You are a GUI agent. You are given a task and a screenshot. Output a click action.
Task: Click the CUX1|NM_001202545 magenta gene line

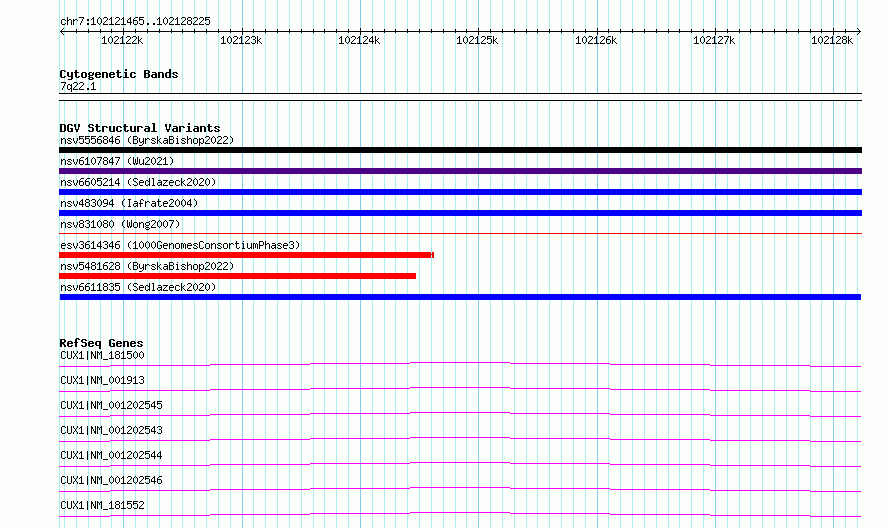[460, 414]
